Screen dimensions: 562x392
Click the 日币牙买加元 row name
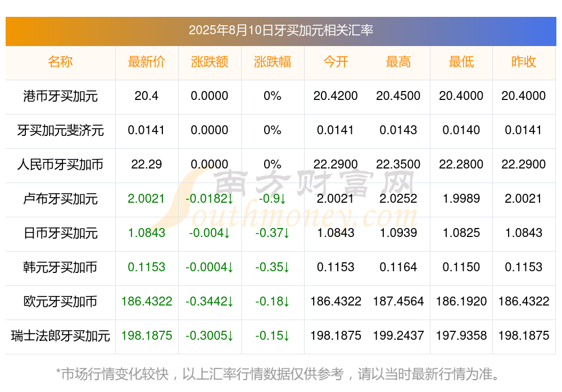coord(60,233)
